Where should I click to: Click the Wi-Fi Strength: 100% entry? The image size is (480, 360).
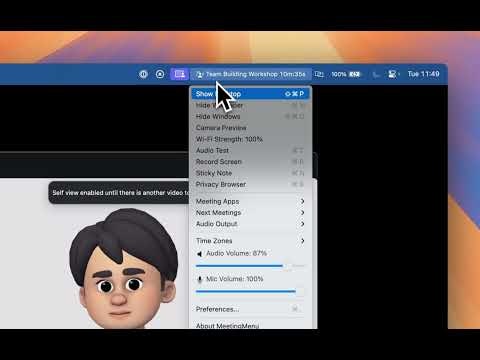click(x=250, y=139)
